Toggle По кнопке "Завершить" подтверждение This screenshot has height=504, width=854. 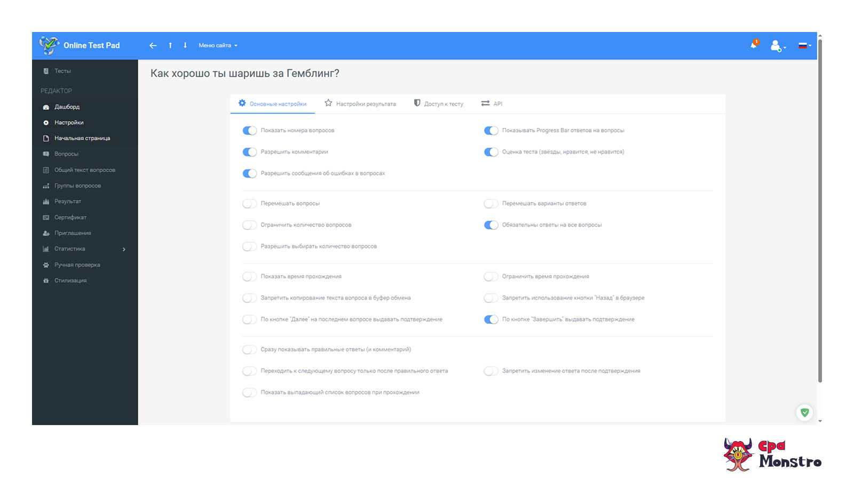491,319
